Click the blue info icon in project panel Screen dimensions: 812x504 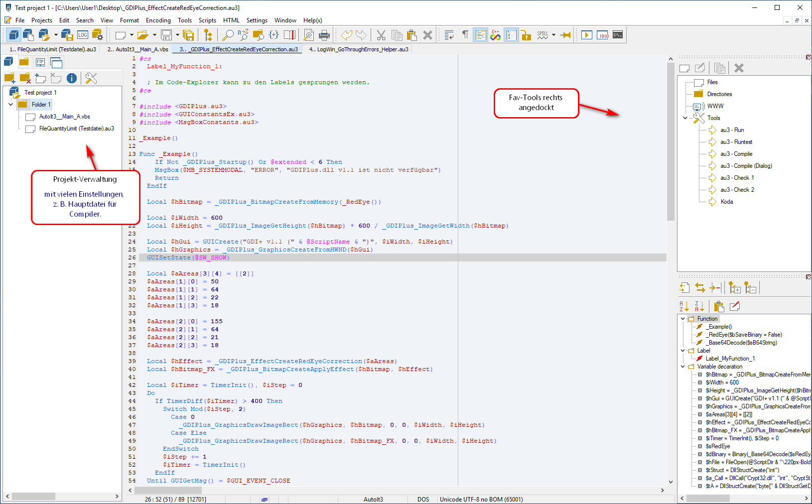click(x=72, y=78)
